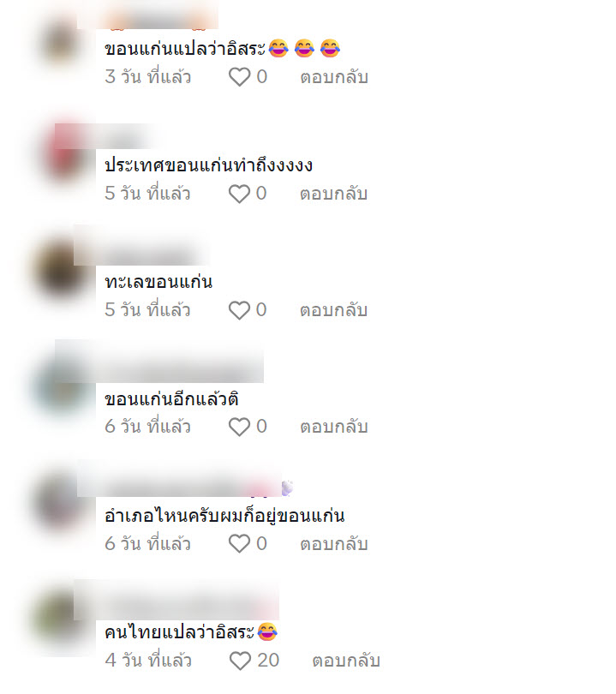Like comment 'อำเภอไหนครับผมก็อยู่ขอนแก่น'

click(239, 544)
